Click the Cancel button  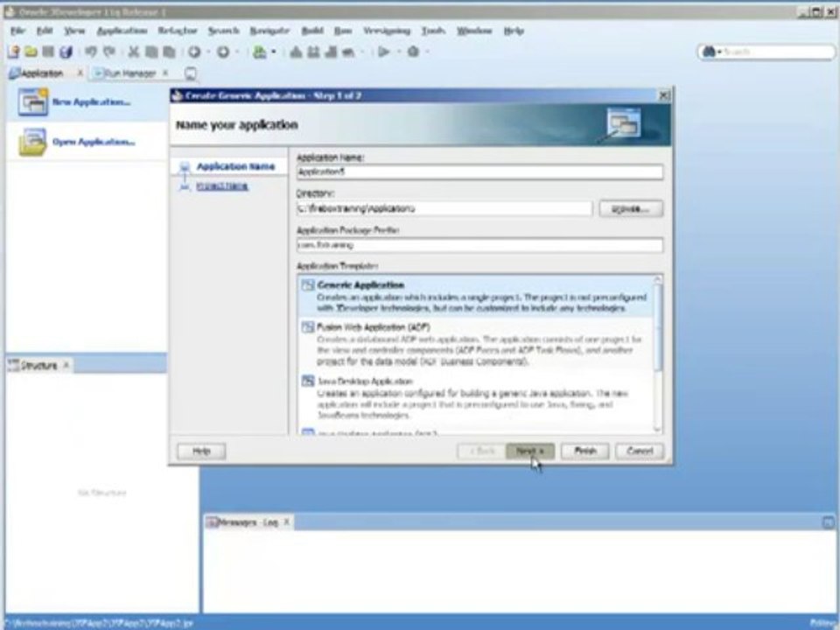click(x=640, y=451)
